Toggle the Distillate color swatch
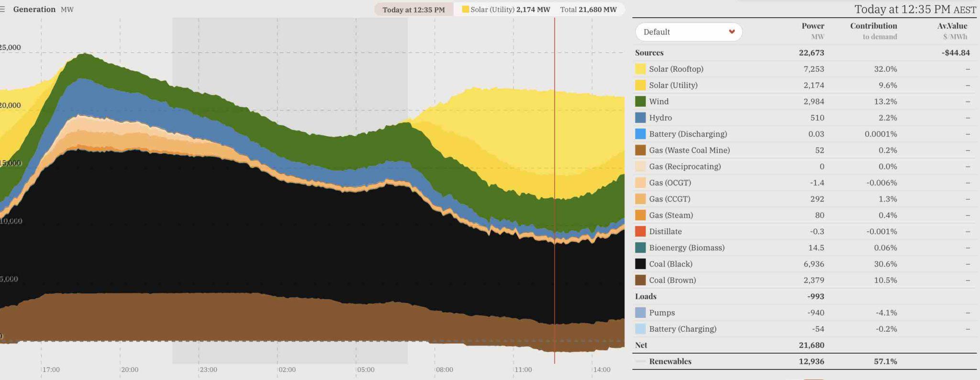The width and height of the screenshot is (980, 380). (x=640, y=232)
